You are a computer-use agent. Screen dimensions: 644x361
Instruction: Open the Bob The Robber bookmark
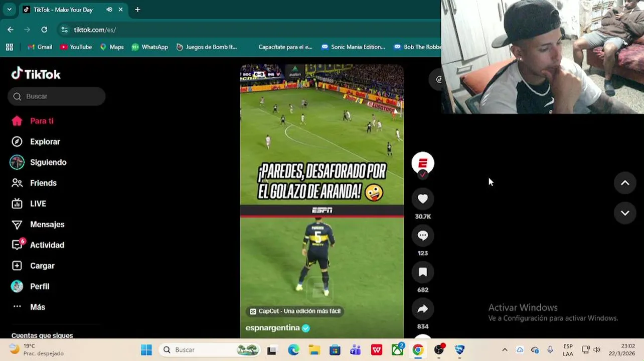[x=417, y=47]
